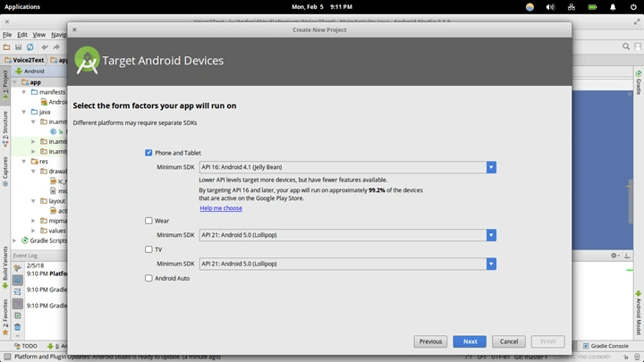Viewport: 644px width, 362px height.
Task: Expand the Gradle Scripts node
Action: [15, 240]
